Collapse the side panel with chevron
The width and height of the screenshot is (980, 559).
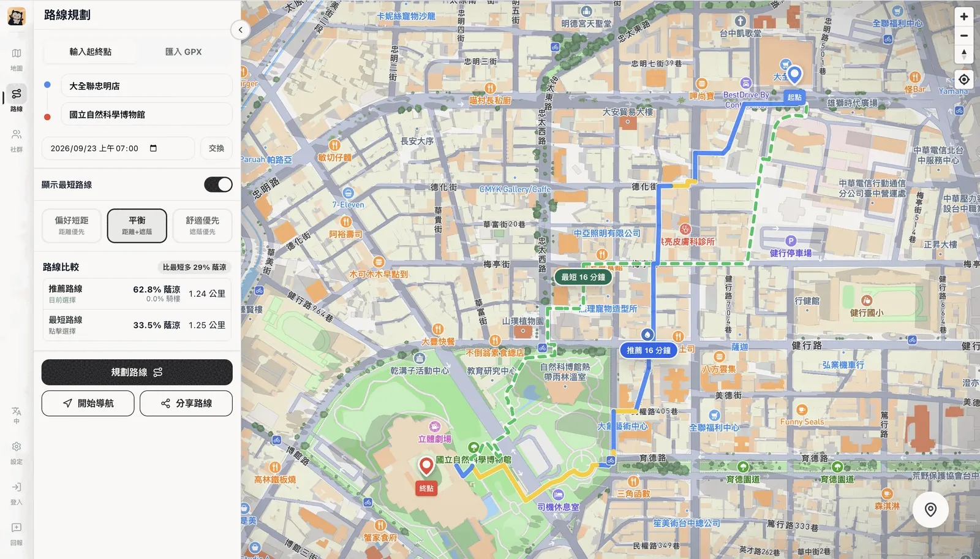pos(240,29)
